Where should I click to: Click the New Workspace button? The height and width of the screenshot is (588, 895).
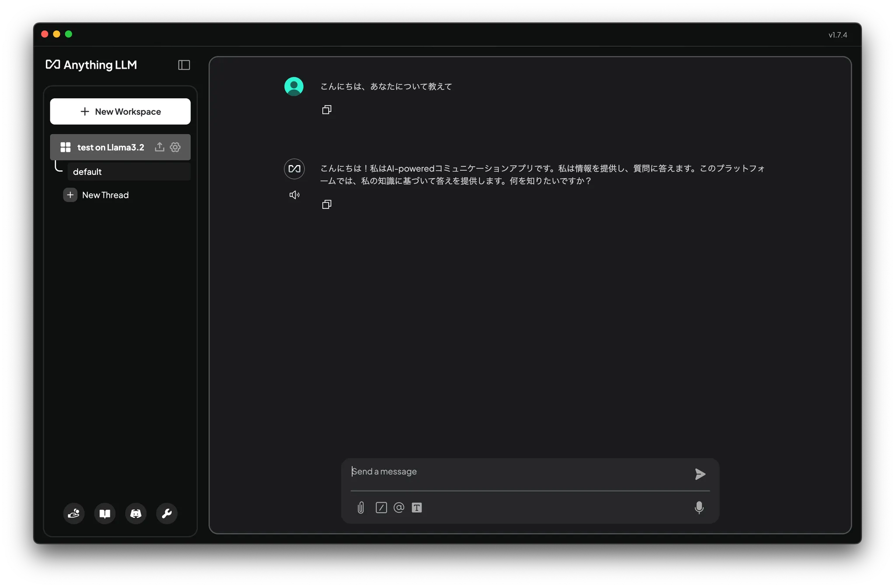click(120, 111)
